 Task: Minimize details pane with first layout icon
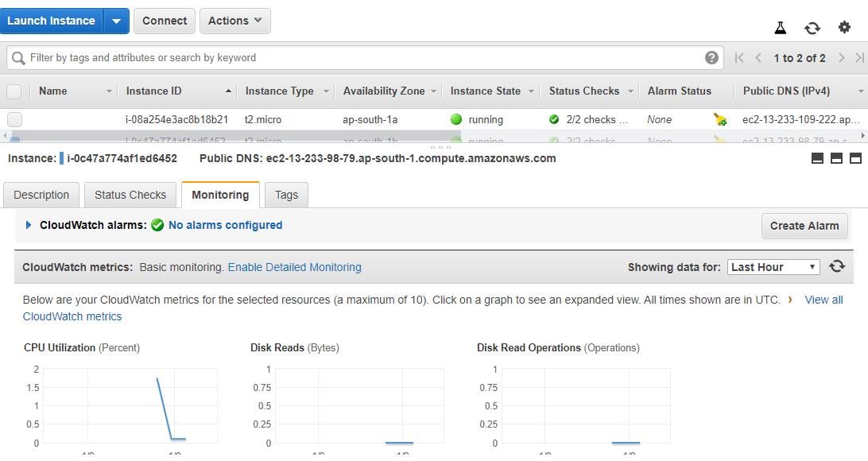[x=817, y=158]
